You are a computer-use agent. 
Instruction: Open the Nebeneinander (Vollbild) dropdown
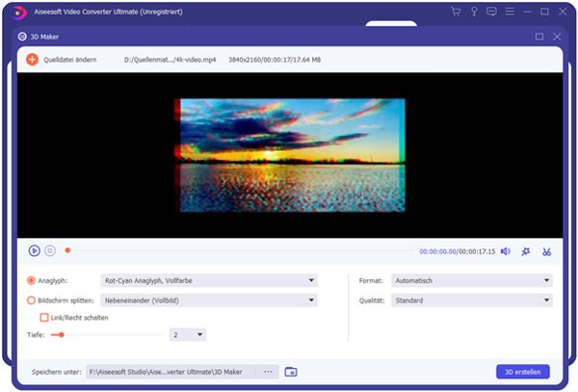point(209,301)
